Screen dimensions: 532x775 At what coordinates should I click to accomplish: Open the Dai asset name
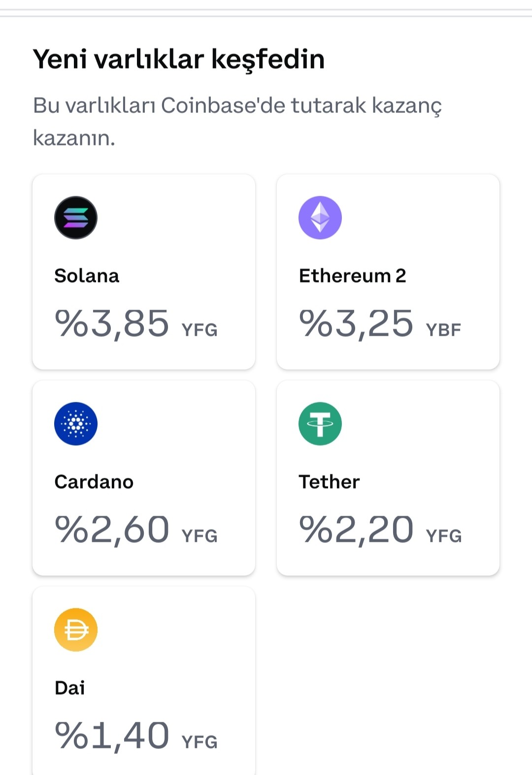(x=70, y=688)
